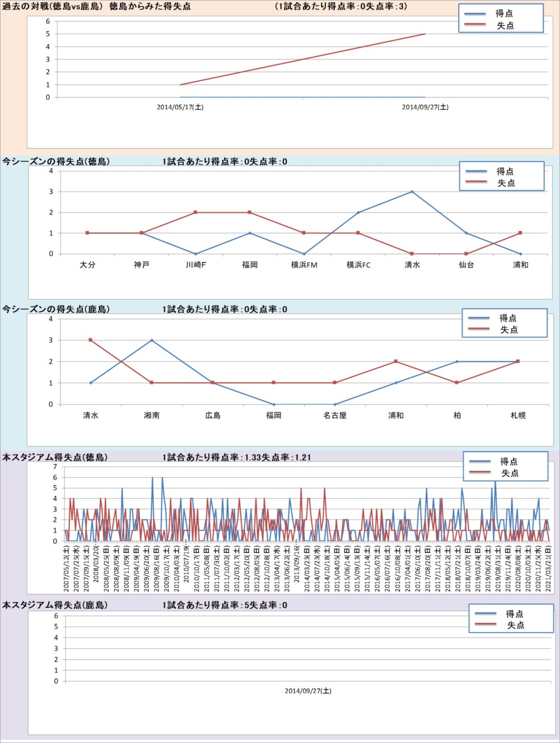
Task: Select the 名古屋 axis label
Action: coord(335,416)
